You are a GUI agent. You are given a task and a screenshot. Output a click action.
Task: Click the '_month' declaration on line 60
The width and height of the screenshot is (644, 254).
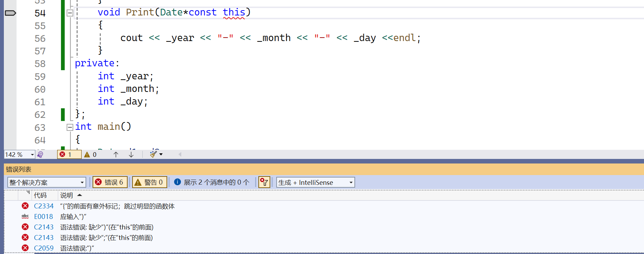point(137,89)
